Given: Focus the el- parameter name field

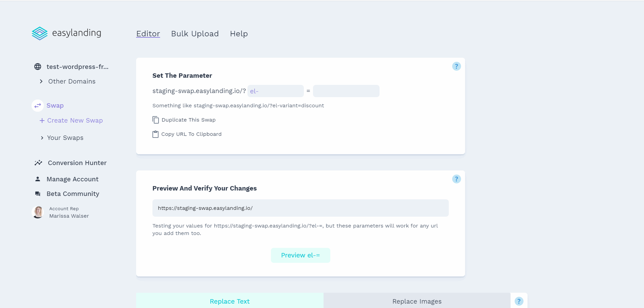Looking at the screenshot, I should click(x=276, y=91).
